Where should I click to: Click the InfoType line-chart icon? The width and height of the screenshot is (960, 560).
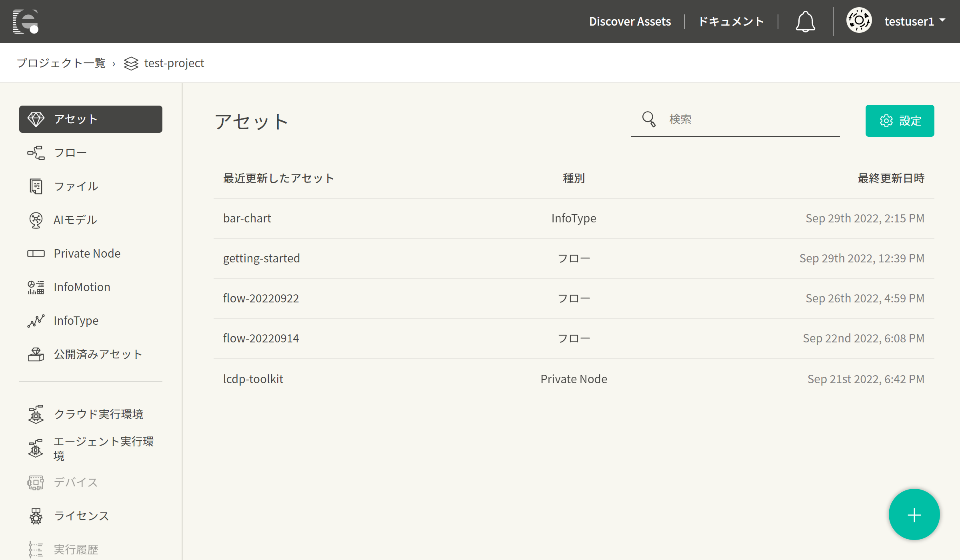[x=36, y=321]
